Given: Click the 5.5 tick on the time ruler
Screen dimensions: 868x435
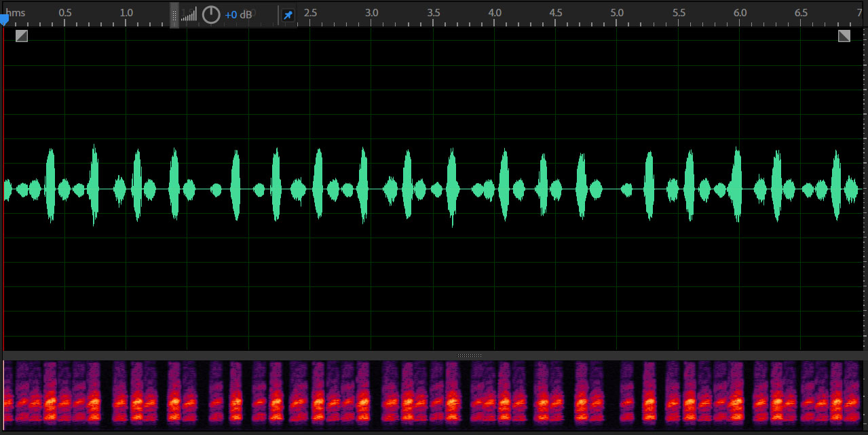Looking at the screenshot, I should [x=679, y=13].
